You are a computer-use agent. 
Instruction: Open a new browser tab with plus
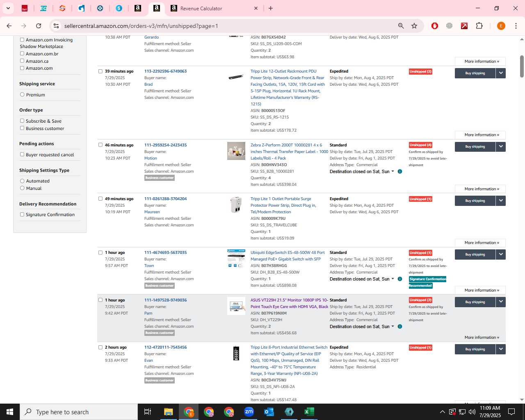pos(271,8)
